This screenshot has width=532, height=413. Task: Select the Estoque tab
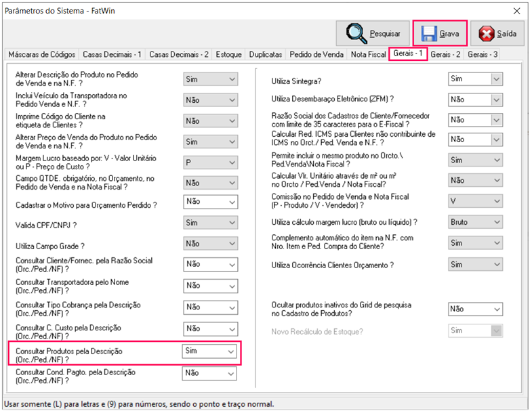pos(228,54)
